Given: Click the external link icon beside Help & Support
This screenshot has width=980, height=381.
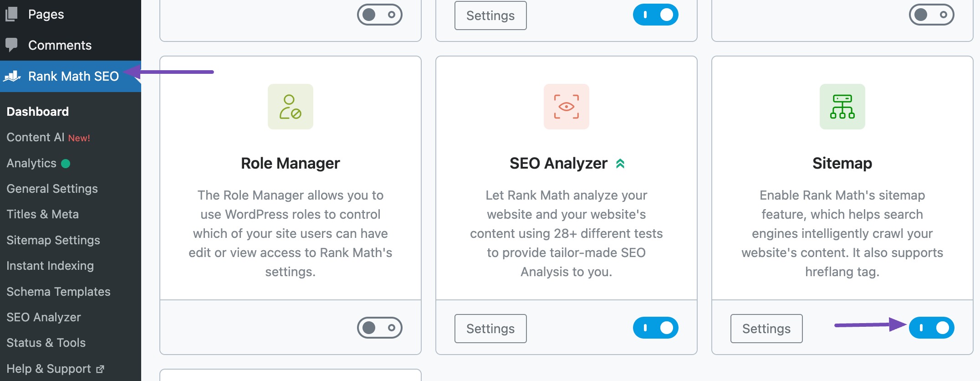Looking at the screenshot, I should 100,369.
